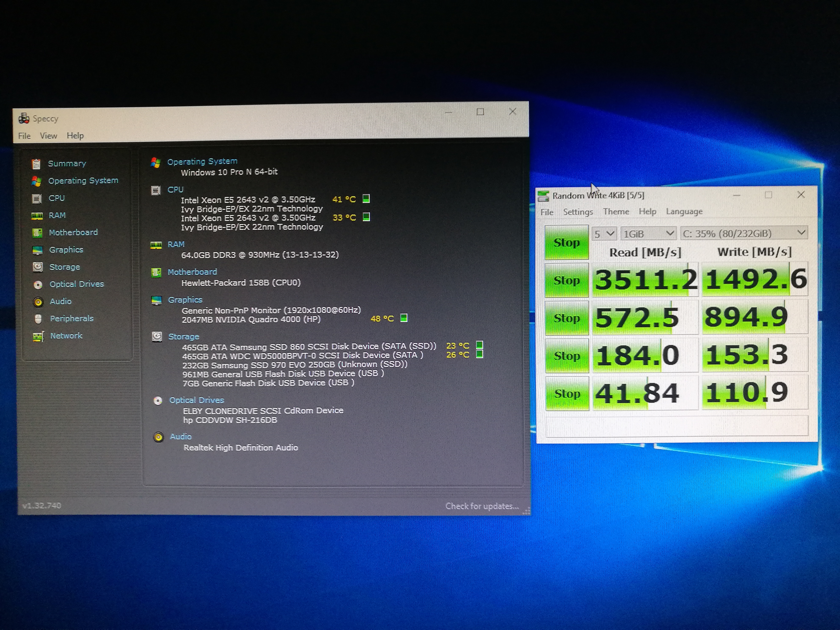Click green indicator beside Samsung SSD 23 °C
840x630 pixels.
(480, 345)
